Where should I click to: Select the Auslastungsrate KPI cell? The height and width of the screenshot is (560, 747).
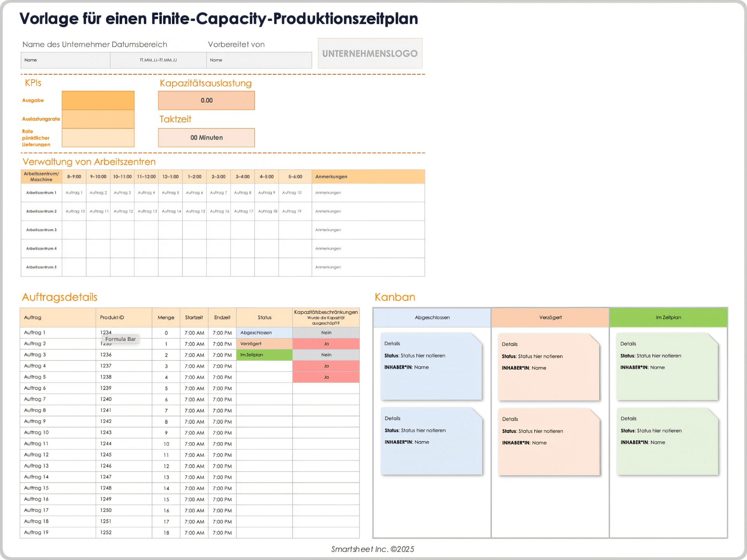(x=98, y=119)
